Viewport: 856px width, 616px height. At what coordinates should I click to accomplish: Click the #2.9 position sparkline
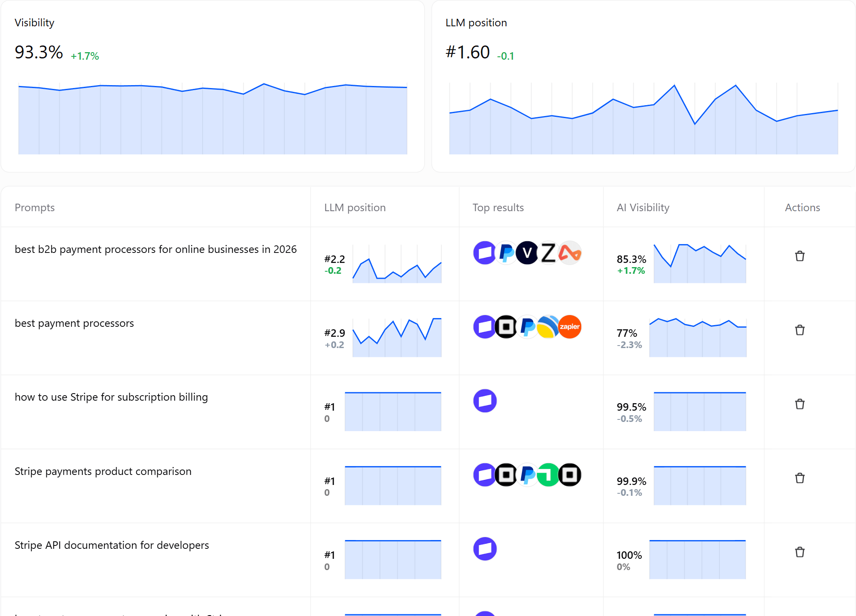tap(397, 337)
